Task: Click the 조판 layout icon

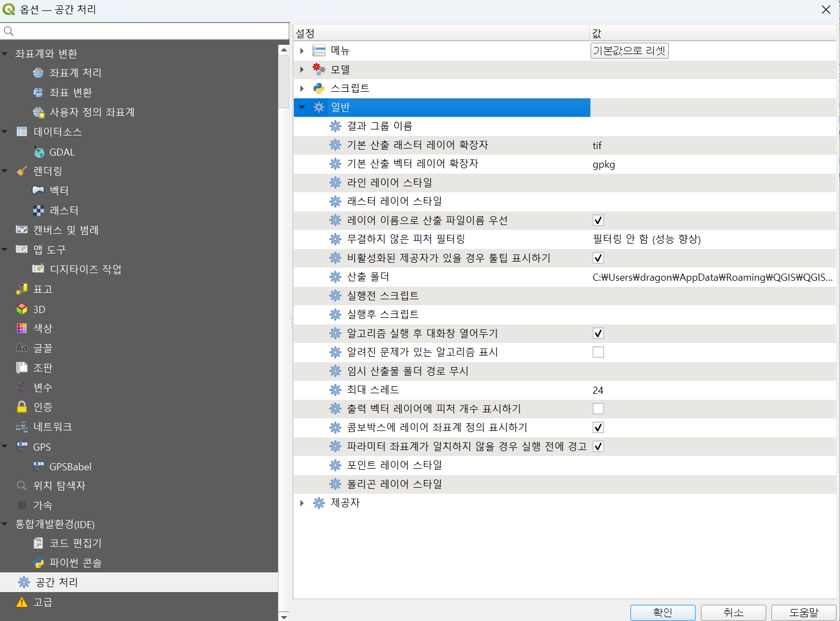Action: click(x=22, y=368)
